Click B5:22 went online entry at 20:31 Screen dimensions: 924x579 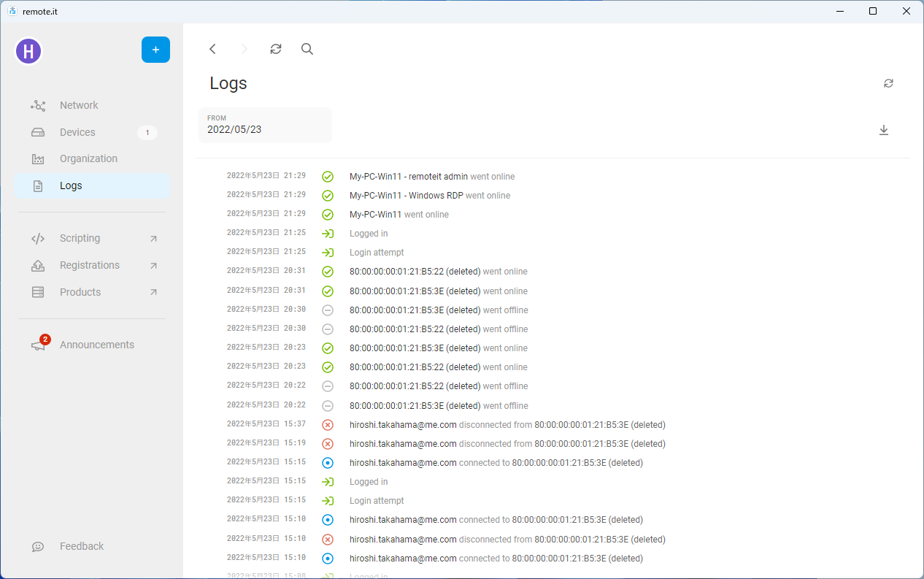(x=439, y=272)
